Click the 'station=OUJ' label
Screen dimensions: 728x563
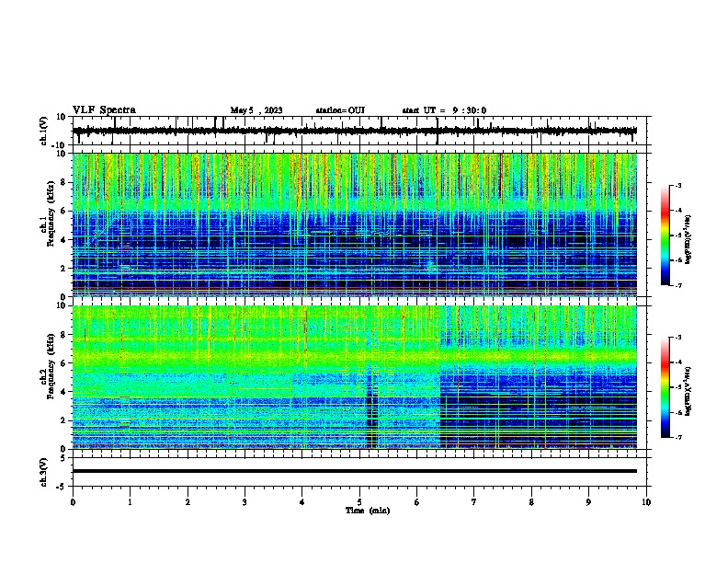(x=340, y=110)
